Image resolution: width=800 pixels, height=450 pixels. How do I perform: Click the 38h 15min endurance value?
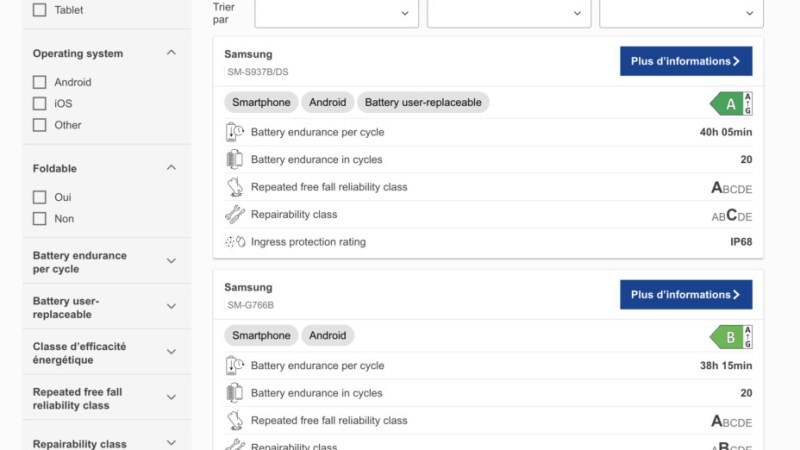(x=726, y=366)
